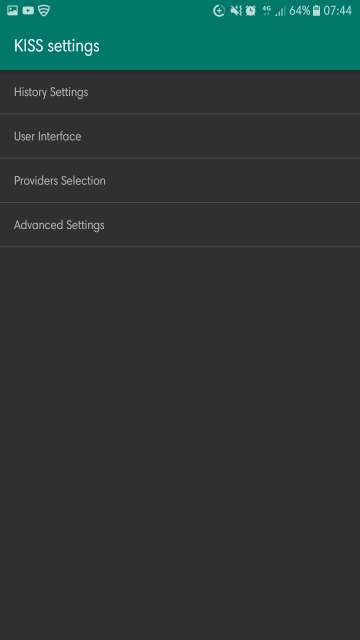Screen dimensions: 360x640
Task: Click the empty dark area below Advanced Settings
Action: [180, 443]
